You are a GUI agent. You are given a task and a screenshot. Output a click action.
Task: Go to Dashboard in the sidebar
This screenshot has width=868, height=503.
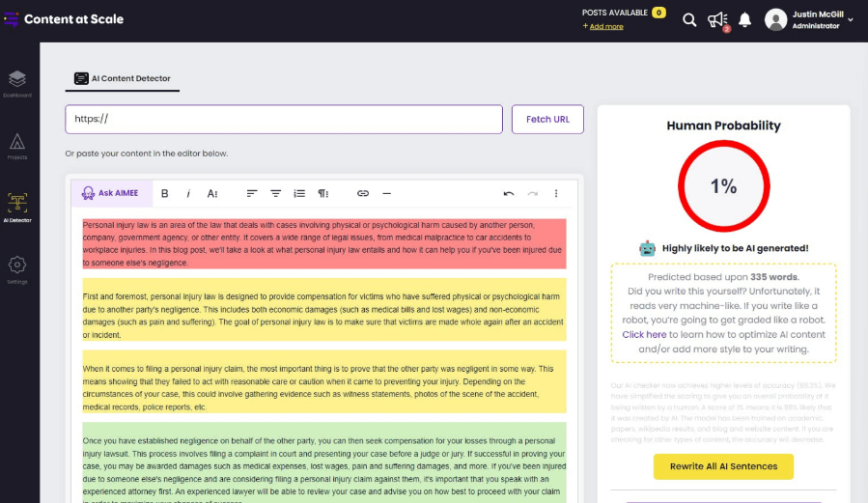[x=17, y=84]
